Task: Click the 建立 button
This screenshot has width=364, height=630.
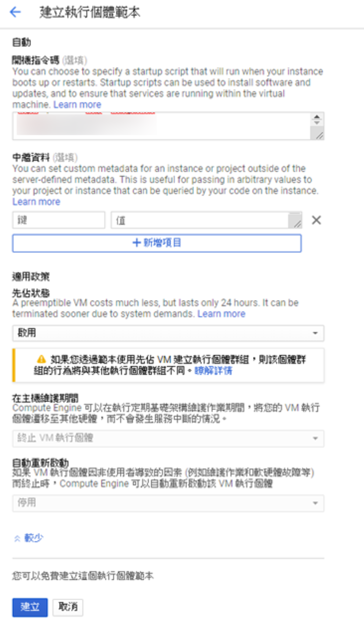Action: (x=30, y=607)
